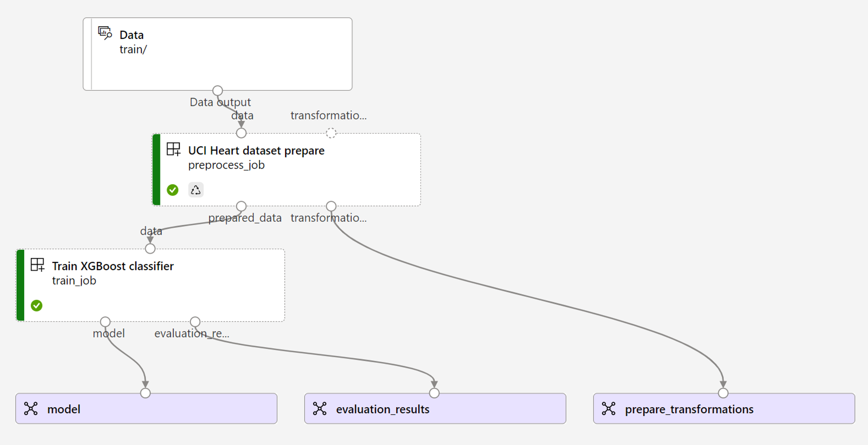Click the dashed optional transformations input port
868x445 pixels.
point(331,133)
